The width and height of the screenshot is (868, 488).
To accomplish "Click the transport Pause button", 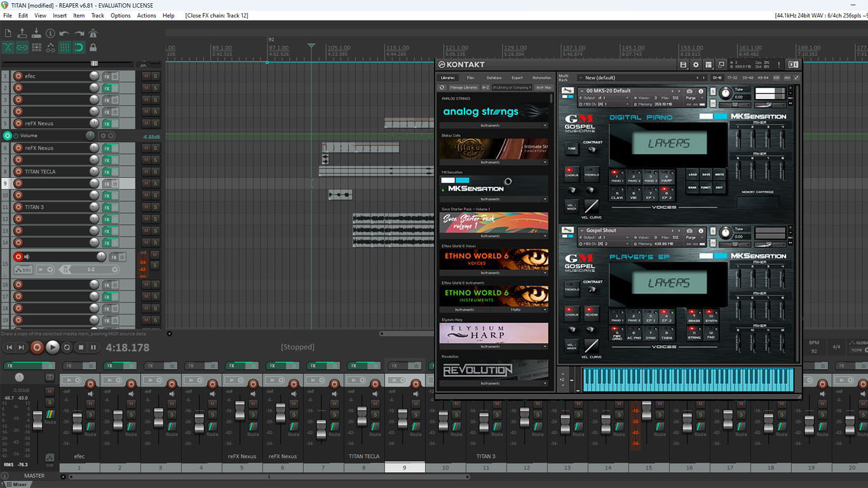I will click(93, 347).
